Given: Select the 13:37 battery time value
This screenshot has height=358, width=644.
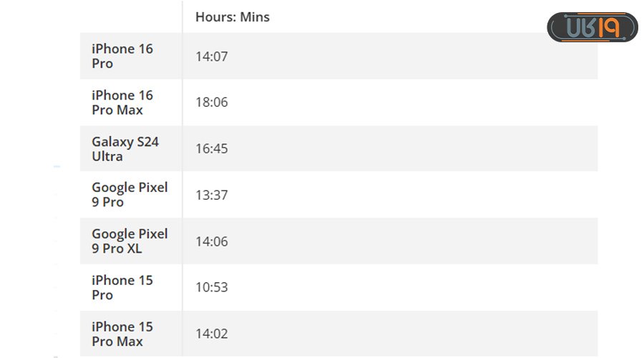Looking at the screenshot, I should click(x=212, y=195).
